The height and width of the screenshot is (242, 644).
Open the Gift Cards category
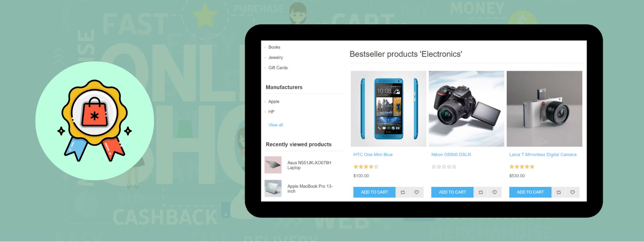[278, 68]
